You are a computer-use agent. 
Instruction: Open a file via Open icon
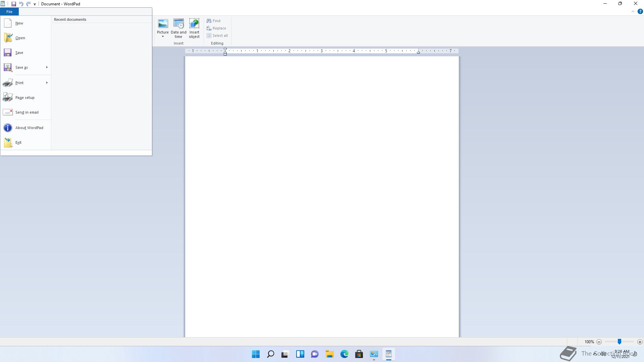8,38
